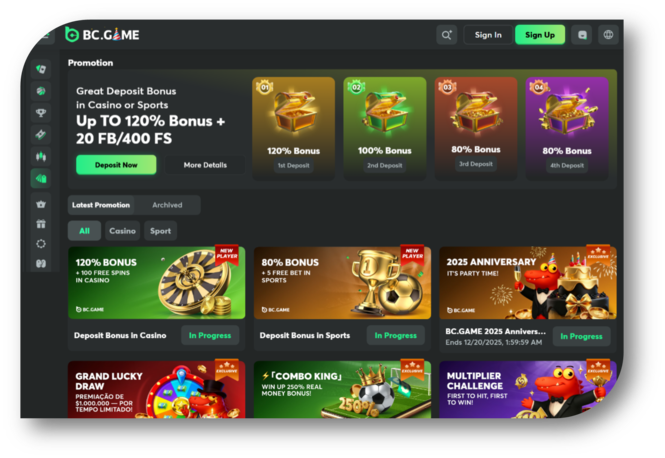Click the search icon in header
The width and height of the screenshot is (665, 458).
447,35
